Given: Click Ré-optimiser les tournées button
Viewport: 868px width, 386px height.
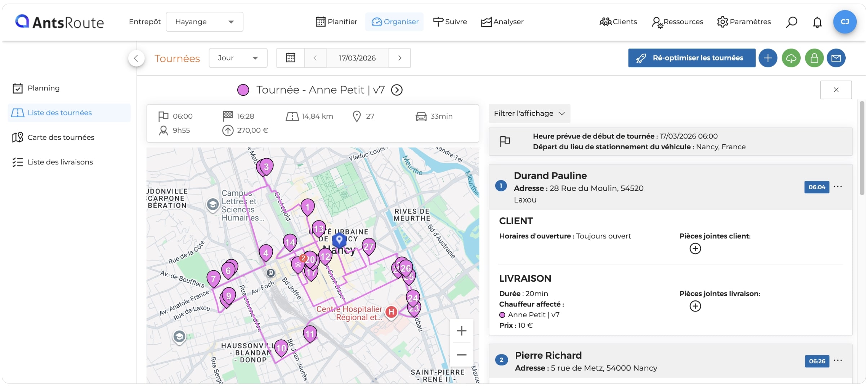Looking at the screenshot, I should coord(692,58).
